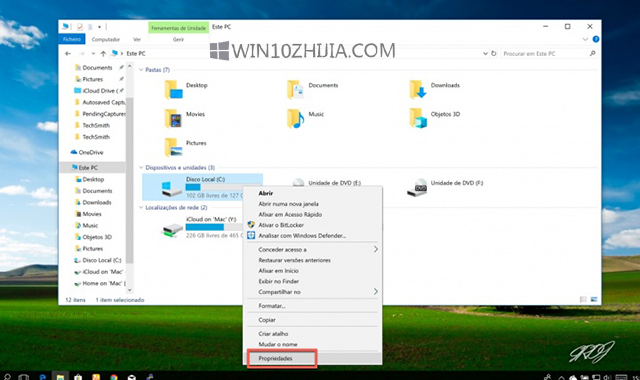Open the recent locations dropdown arrow

pos(93,53)
